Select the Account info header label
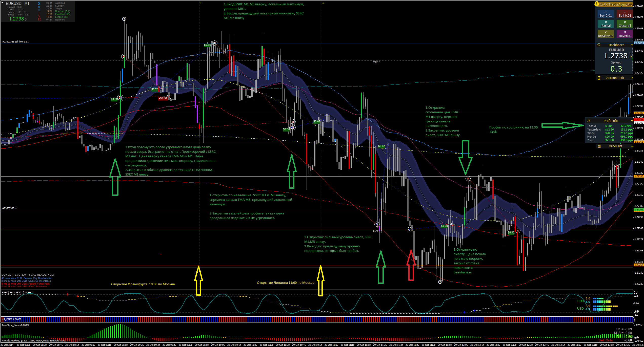644x347 pixels. [x=615, y=78]
